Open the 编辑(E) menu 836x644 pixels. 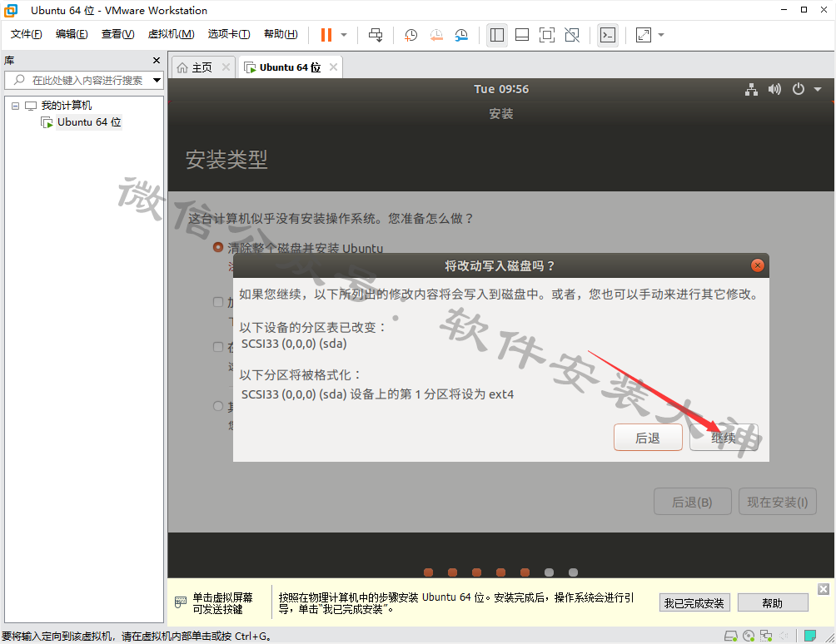72,34
